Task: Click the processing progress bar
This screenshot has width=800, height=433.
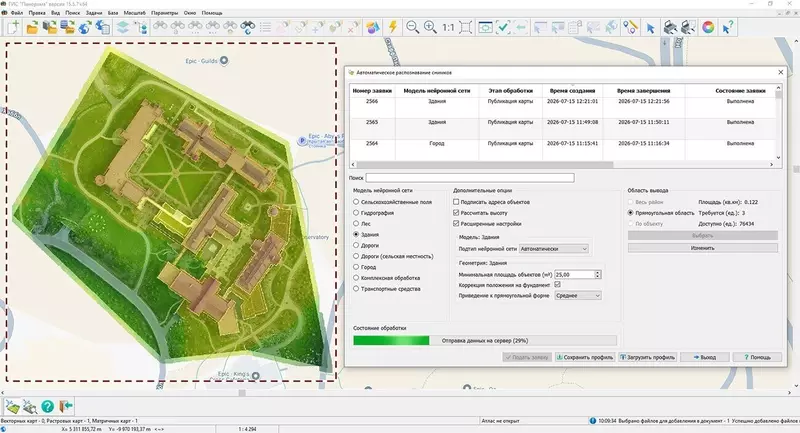Action: (x=485, y=340)
